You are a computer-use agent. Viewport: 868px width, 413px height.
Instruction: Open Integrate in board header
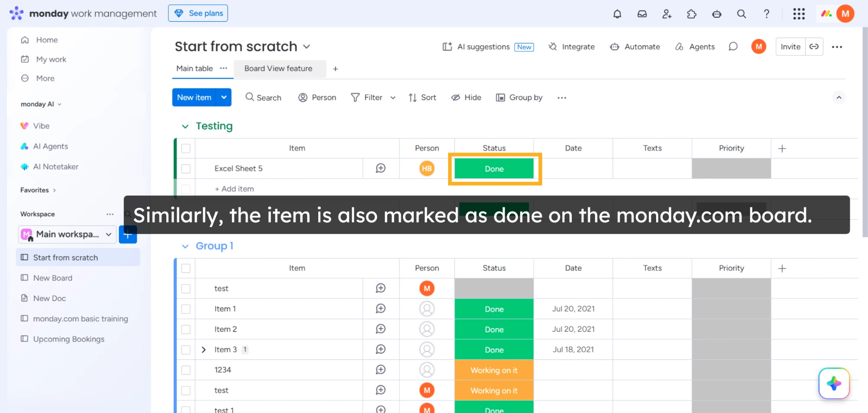[571, 47]
